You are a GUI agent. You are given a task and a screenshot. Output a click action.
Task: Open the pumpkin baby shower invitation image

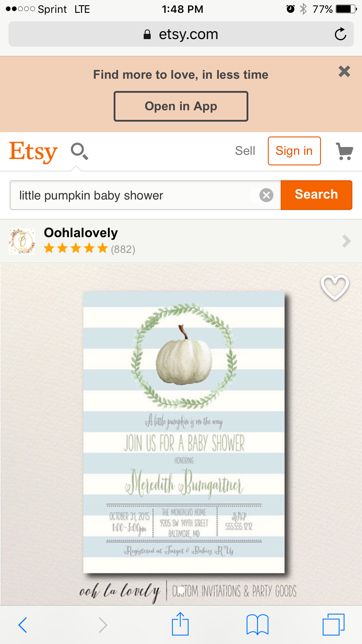pos(181,435)
